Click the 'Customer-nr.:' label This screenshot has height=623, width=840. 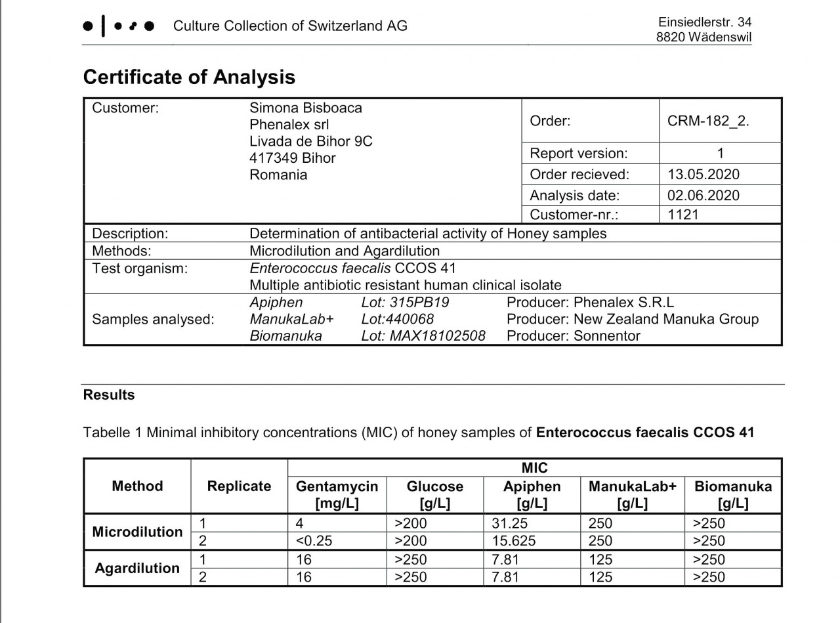click(574, 215)
